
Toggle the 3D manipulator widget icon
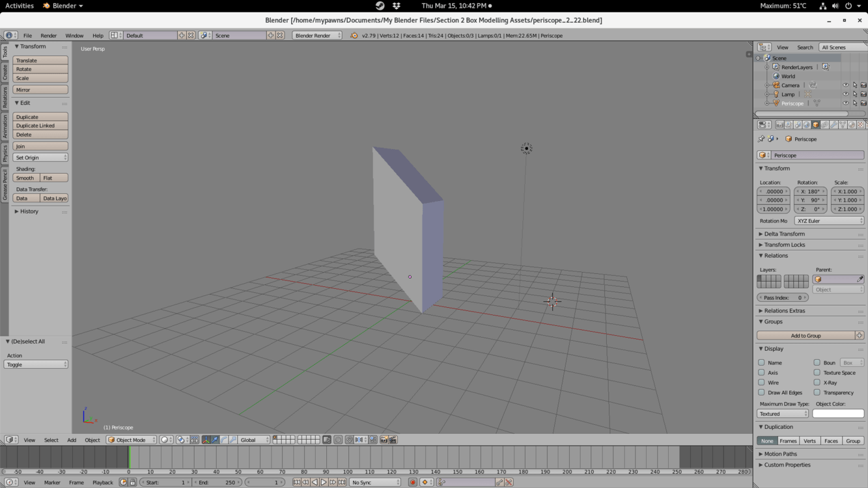coord(206,440)
